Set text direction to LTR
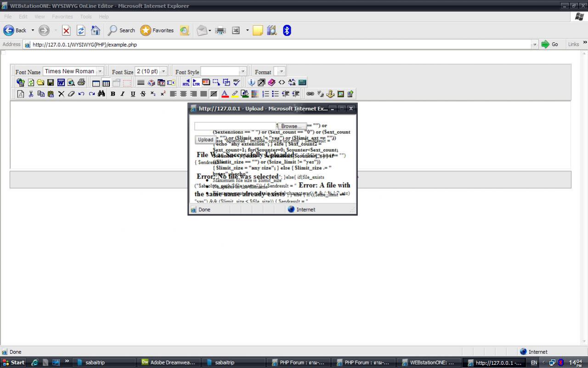588x368 pixels. pyautogui.click(x=196, y=83)
